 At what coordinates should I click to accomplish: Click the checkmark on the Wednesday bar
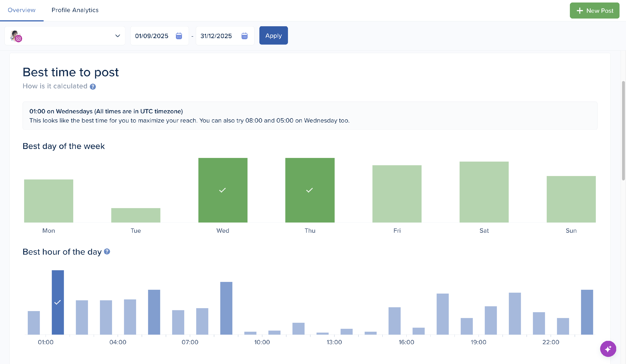[222, 190]
